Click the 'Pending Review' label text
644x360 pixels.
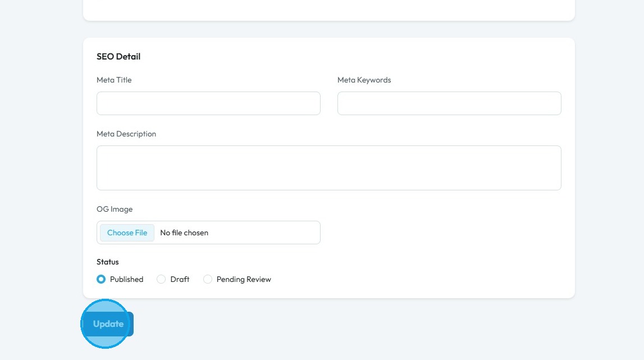click(244, 279)
